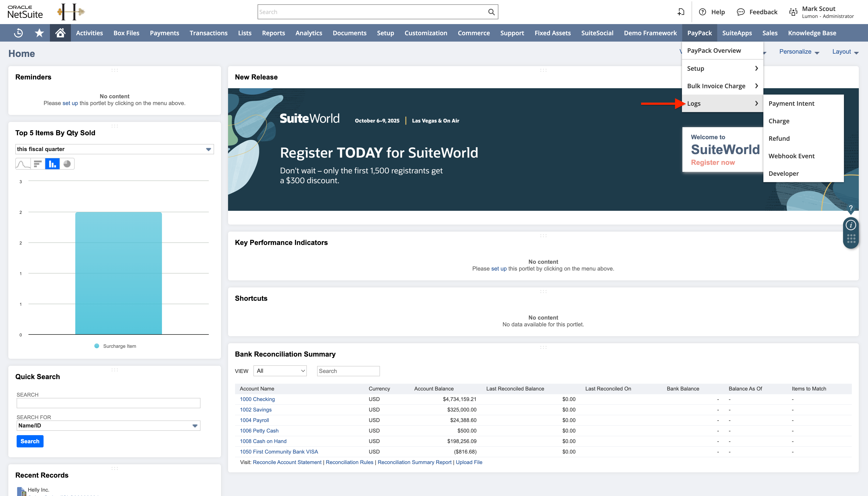Open the Shortcuts star icon
The height and width of the screenshot is (496, 868).
(x=39, y=33)
